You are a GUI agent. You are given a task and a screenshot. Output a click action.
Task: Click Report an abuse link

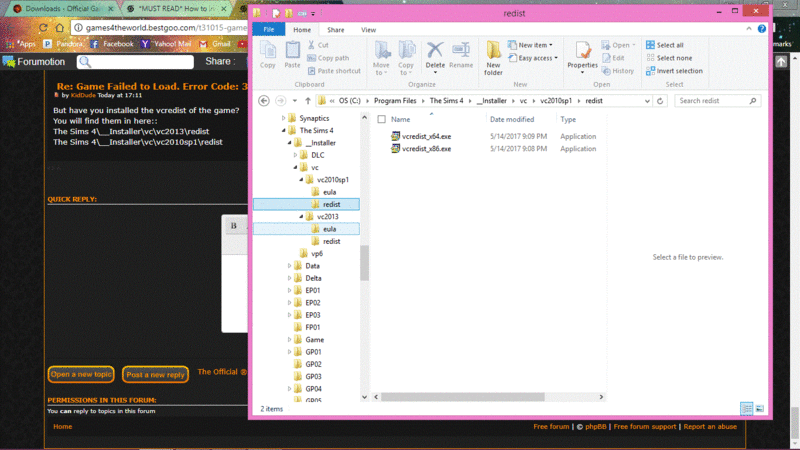click(710, 427)
